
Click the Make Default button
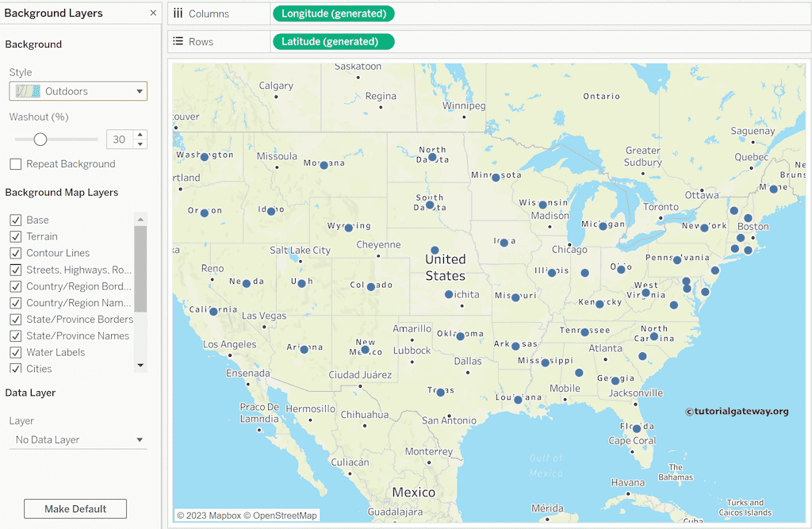pyautogui.click(x=75, y=509)
